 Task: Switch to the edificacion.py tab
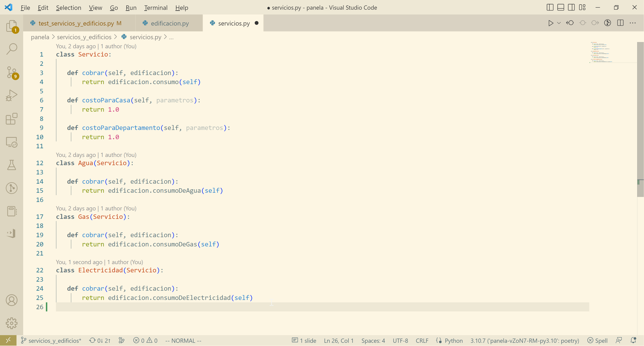[x=169, y=23]
